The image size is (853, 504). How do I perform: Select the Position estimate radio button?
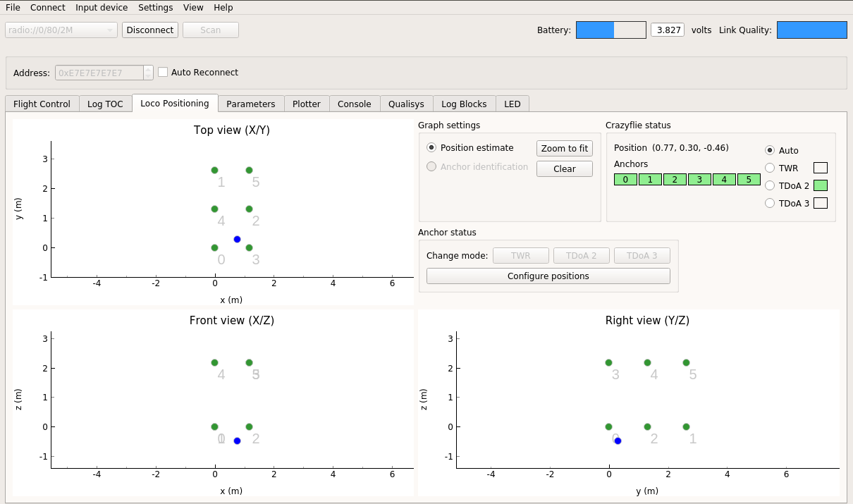point(431,148)
